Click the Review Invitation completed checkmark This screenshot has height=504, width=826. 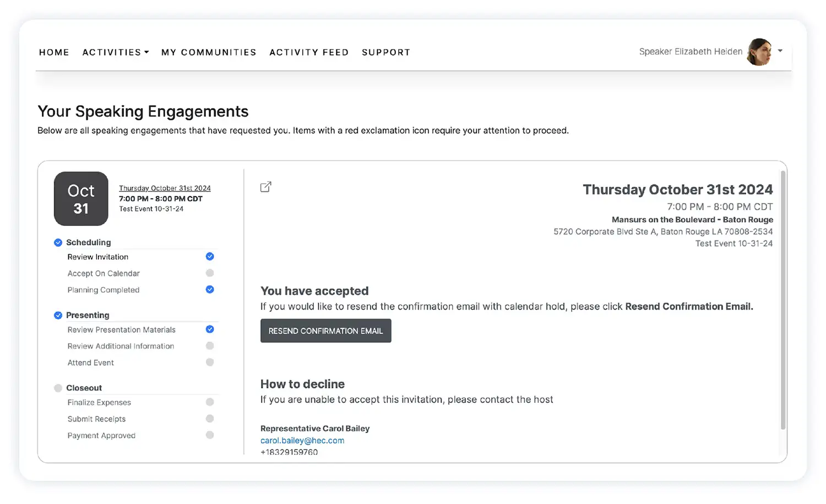[210, 256]
